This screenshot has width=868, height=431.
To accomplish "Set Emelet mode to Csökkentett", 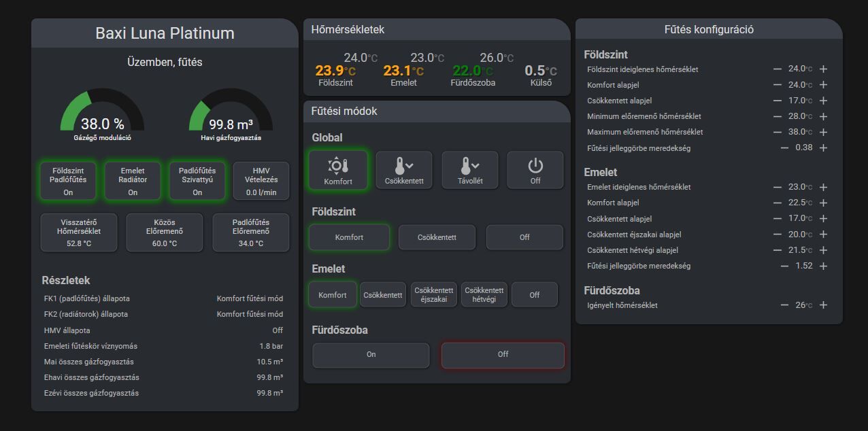I will click(383, 295).
